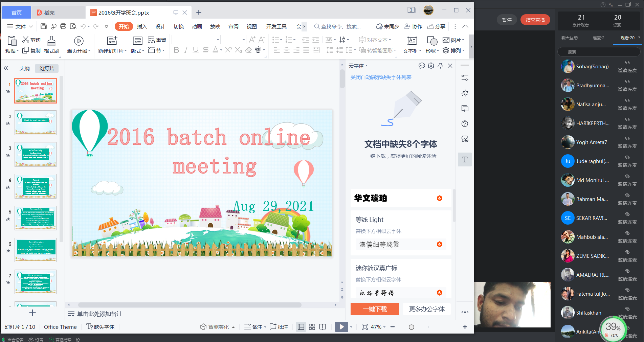Toggle Italic text formatting
This screenshot has width=644, height=342.
(186, 50)
